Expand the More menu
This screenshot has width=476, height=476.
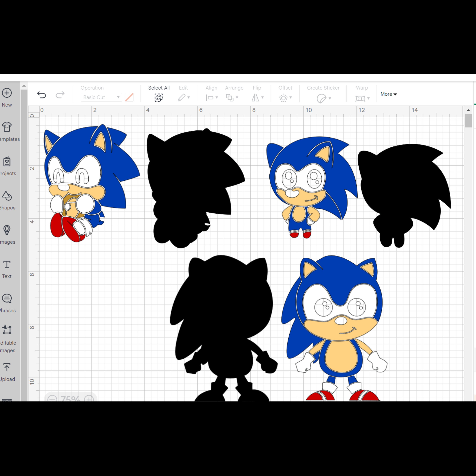[388, 94]
